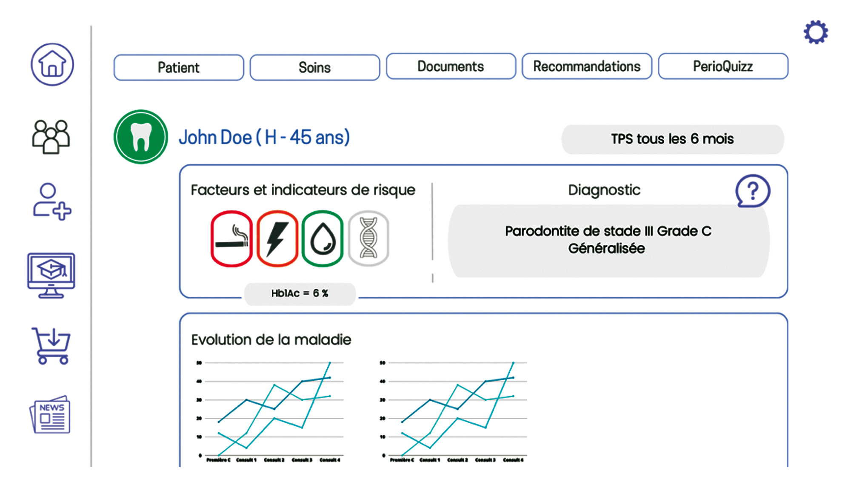
Task: Click the HbIAc = 6 % value field
Action: (x=300, y=293)
